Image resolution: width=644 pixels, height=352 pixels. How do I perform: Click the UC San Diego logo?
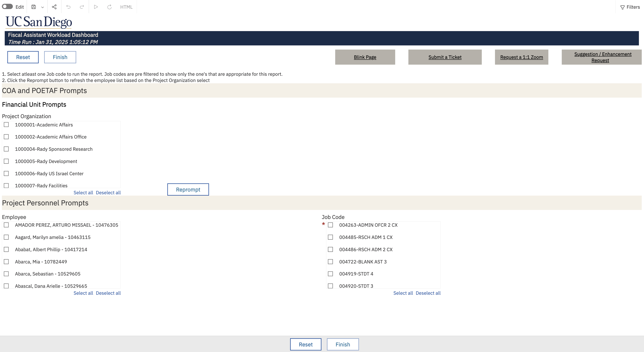39,22
